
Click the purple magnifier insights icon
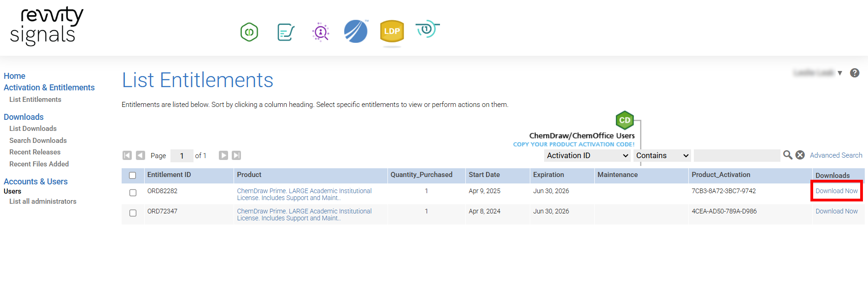[321, 32]
